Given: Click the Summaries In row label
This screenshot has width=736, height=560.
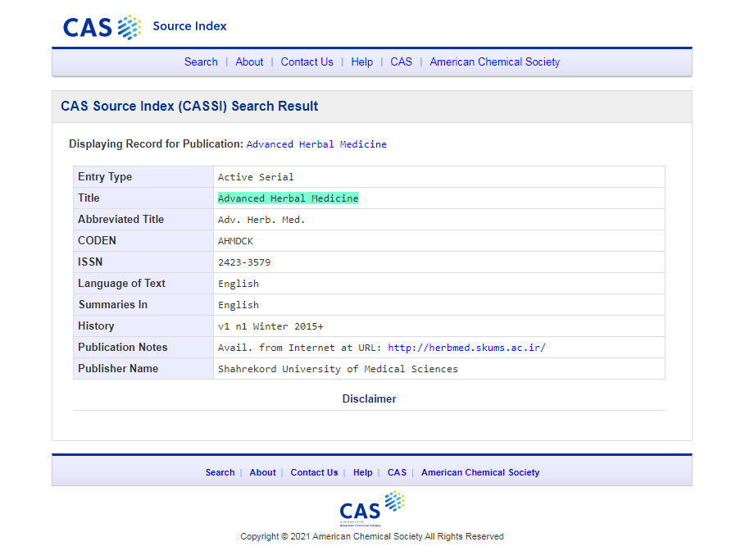Looking at the screenshot, I should [x=113, y=305].
